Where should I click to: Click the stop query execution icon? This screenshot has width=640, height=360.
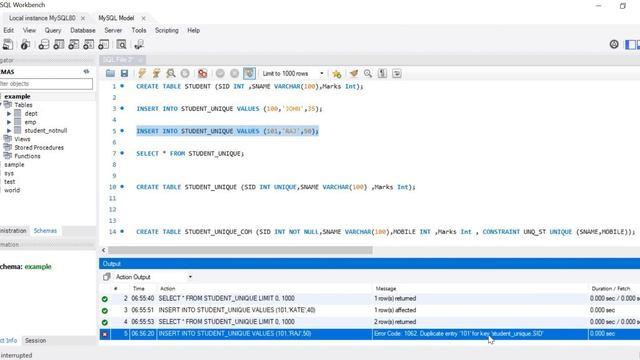click(185, 73)
